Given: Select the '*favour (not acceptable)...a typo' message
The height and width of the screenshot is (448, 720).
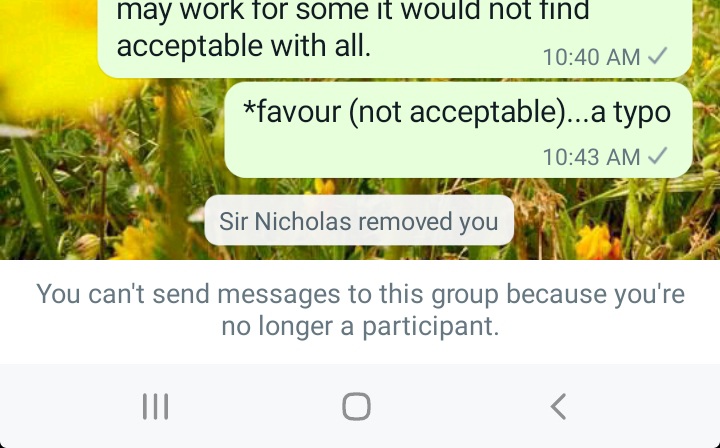Looking at the screenshot, I should pos(458,130).
